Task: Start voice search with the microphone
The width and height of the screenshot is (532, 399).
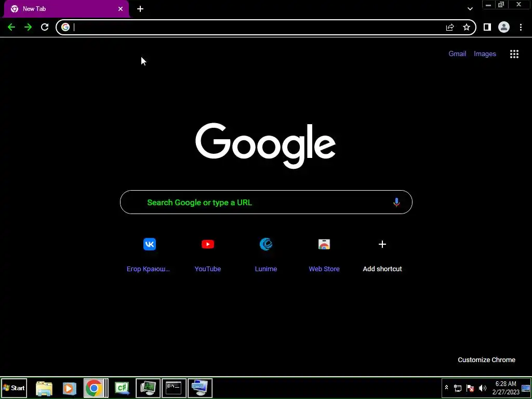Action: 396,203
